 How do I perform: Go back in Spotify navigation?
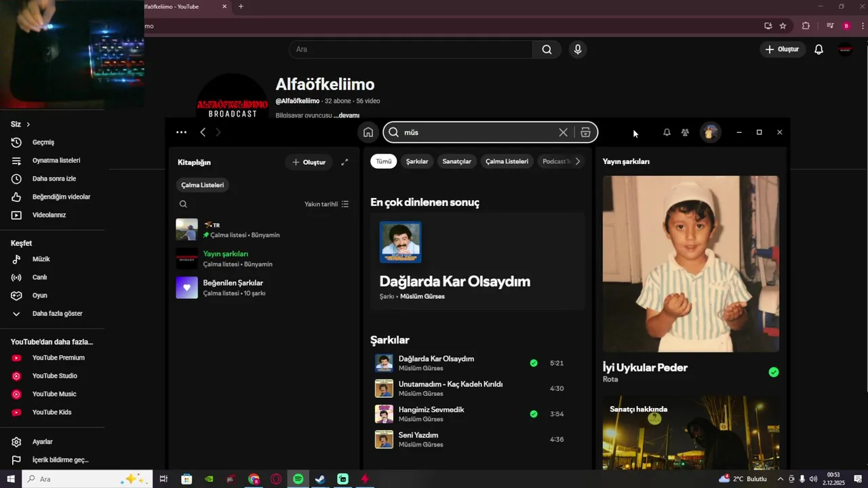point(203,132)
